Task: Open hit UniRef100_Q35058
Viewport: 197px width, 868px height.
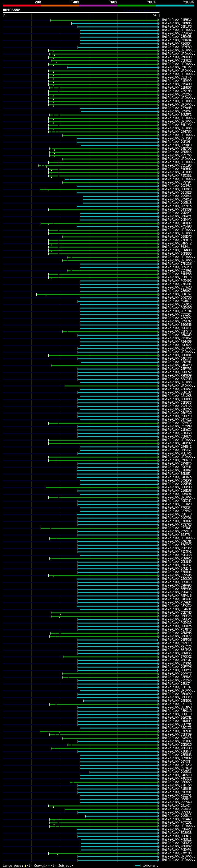Action: 177,37
